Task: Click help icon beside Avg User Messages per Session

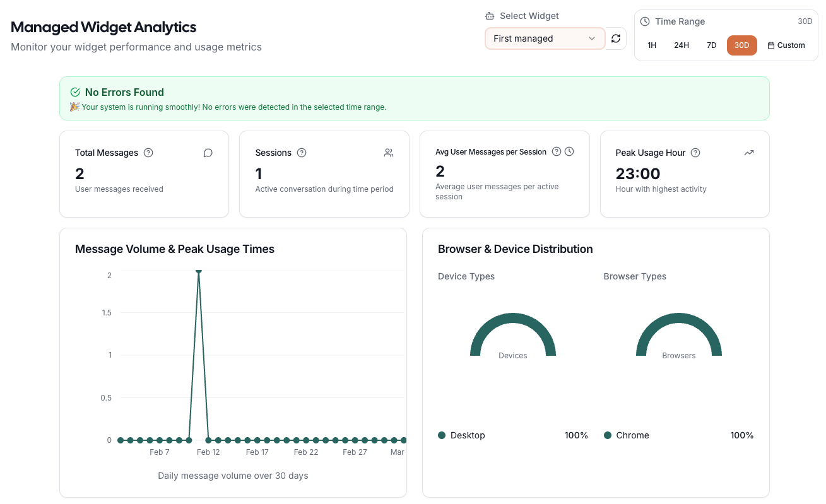Action: [557, 151]
